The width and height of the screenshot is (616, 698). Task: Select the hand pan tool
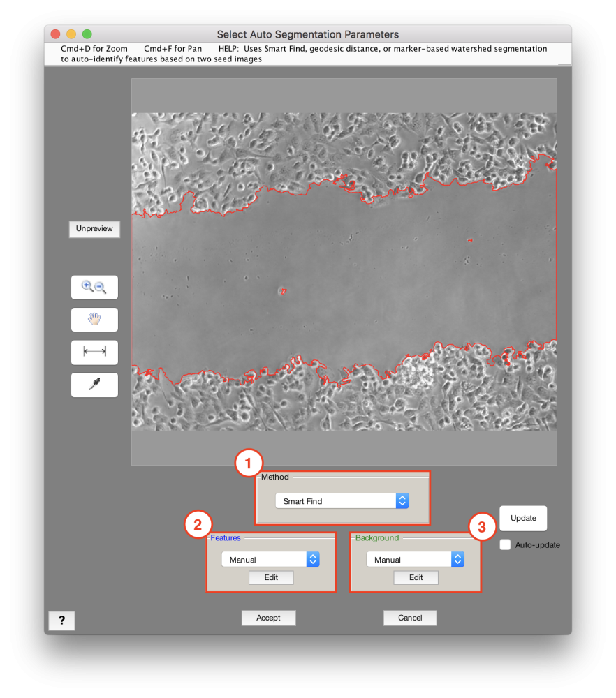pyautogui.click(x=94, y=320)
